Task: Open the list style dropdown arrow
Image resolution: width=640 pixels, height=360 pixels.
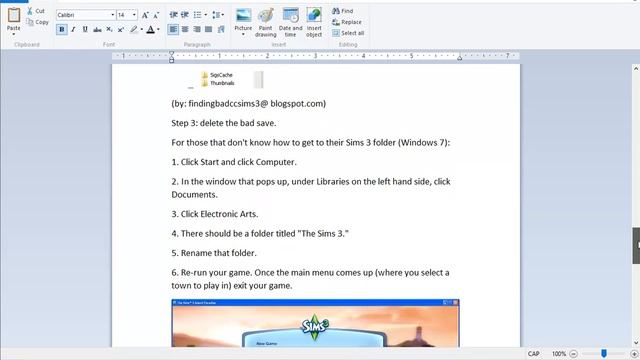Action: coord(205,15)
